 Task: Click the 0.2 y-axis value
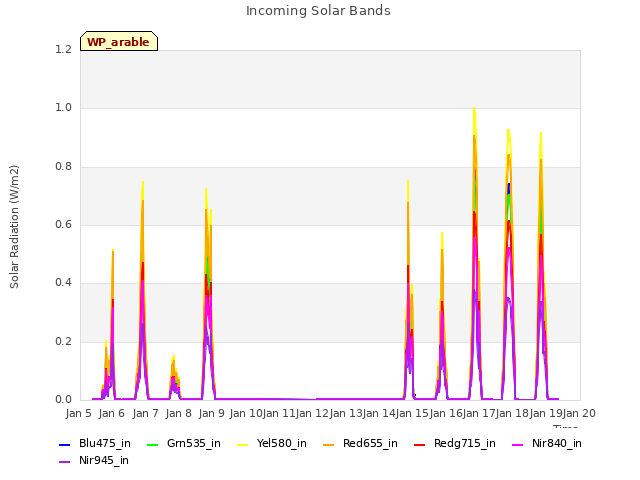[63, 342]
